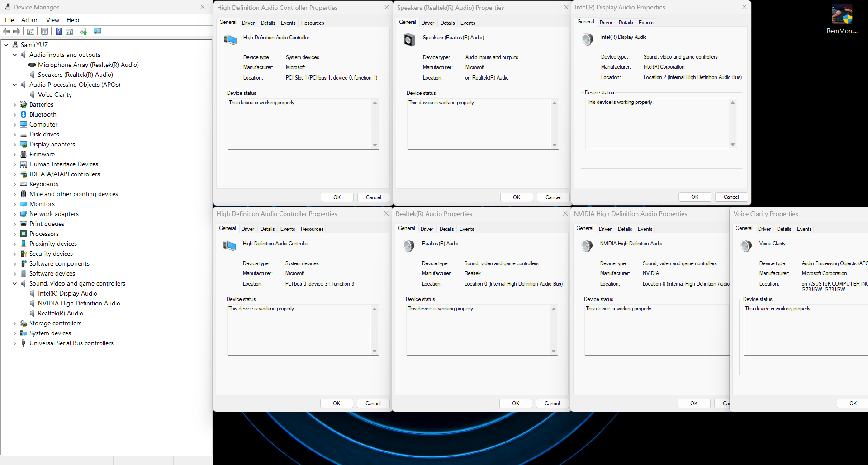Click the Network adapters category icon
This screenshot has height=465, width=868.
(x=24, y=214)
